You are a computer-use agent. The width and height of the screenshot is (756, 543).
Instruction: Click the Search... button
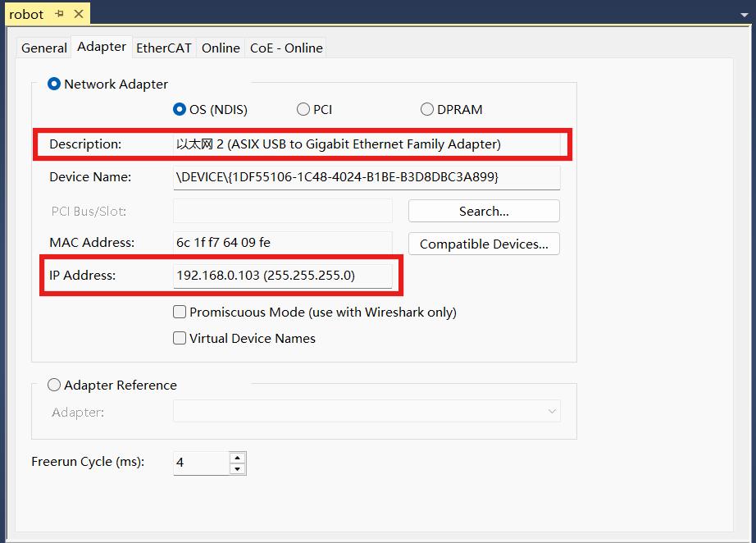click(484, 211)
